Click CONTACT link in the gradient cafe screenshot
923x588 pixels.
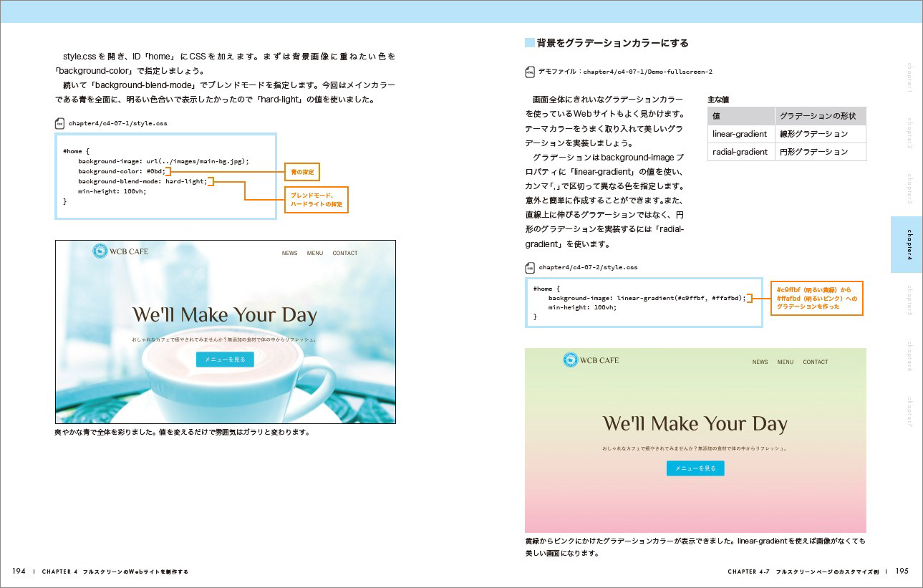[815, 362]
